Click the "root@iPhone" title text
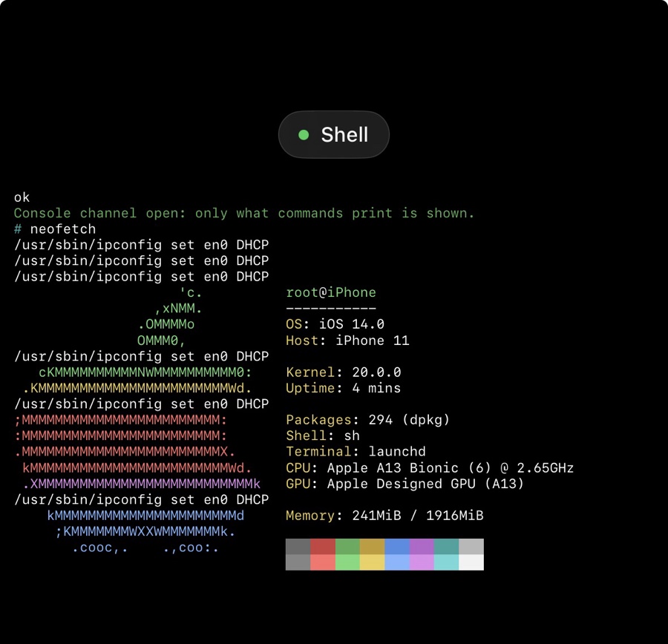The height and width of the screenshot is (644, 668). [x=331, y=292]
